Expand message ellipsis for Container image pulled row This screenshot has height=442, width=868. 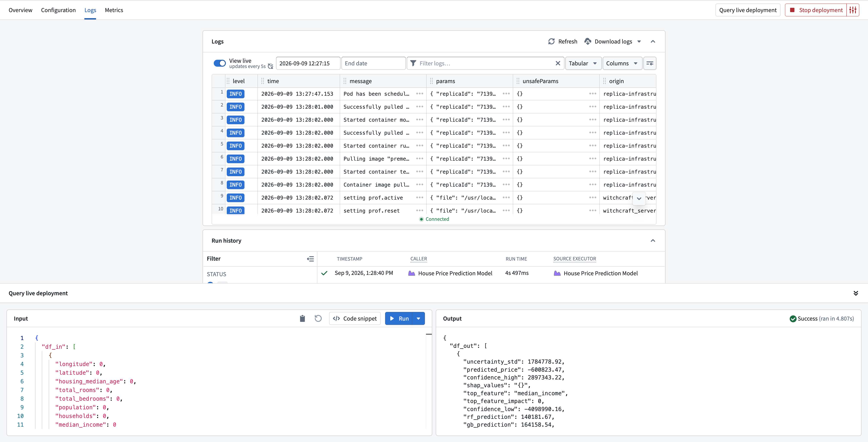tap(420, 185)
